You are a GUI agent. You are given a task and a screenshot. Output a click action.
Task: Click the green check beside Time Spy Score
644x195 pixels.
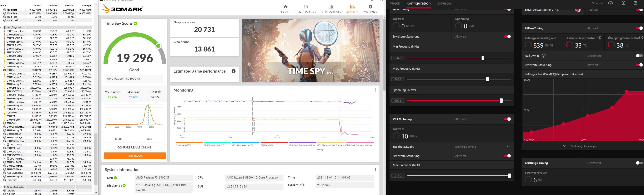click(x=135, y=23)
